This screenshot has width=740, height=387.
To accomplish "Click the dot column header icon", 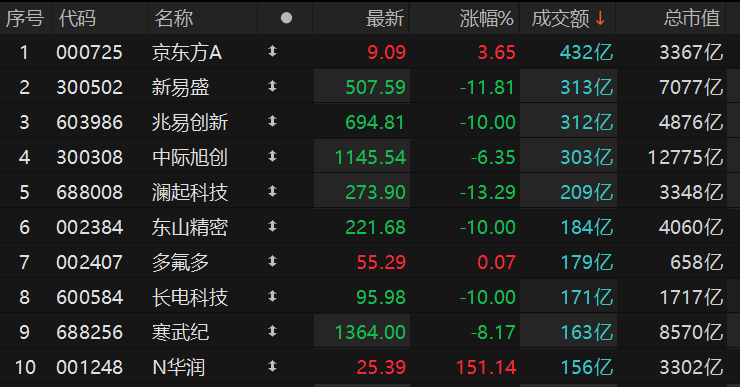I will click(x=286, y=18).
